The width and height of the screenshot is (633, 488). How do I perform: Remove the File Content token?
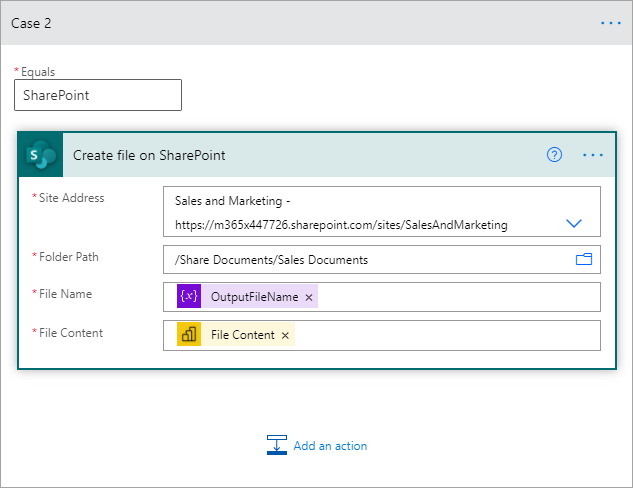coord(285,336)
